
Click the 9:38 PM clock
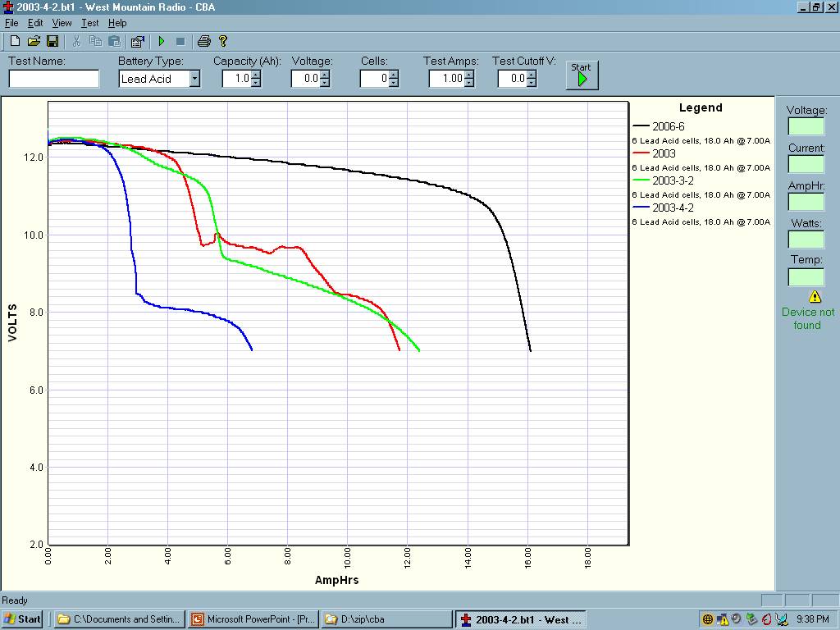813,619
